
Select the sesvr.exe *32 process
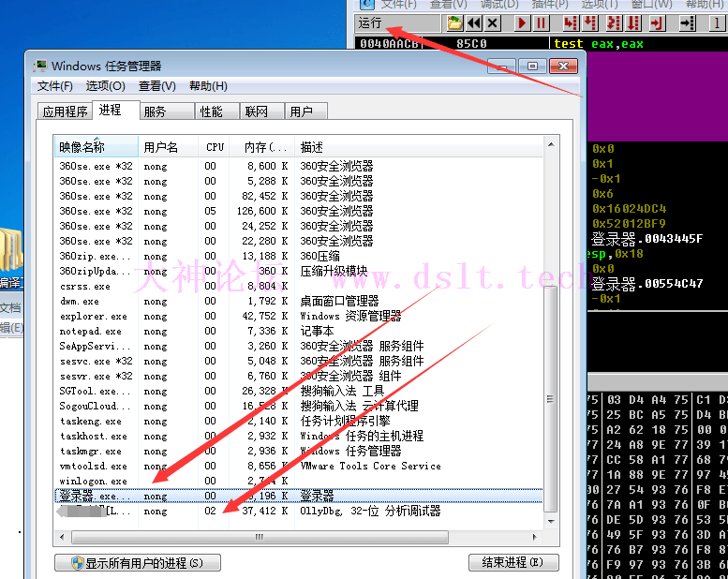298,376
